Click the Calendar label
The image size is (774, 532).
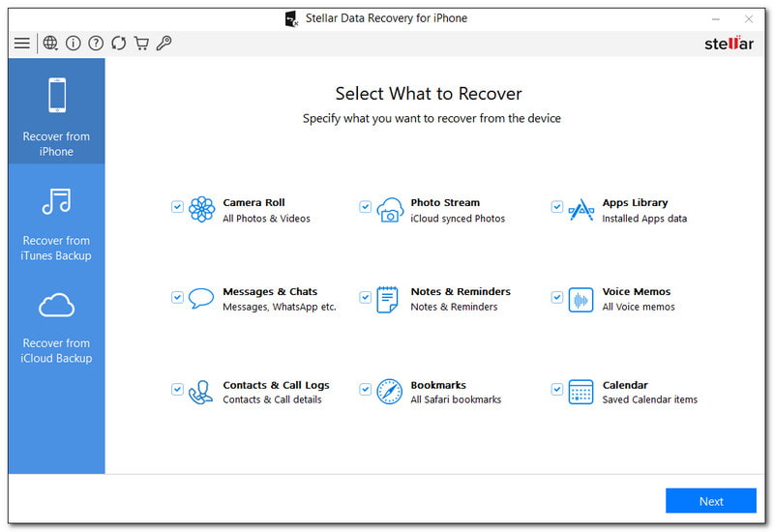[625, 385]
